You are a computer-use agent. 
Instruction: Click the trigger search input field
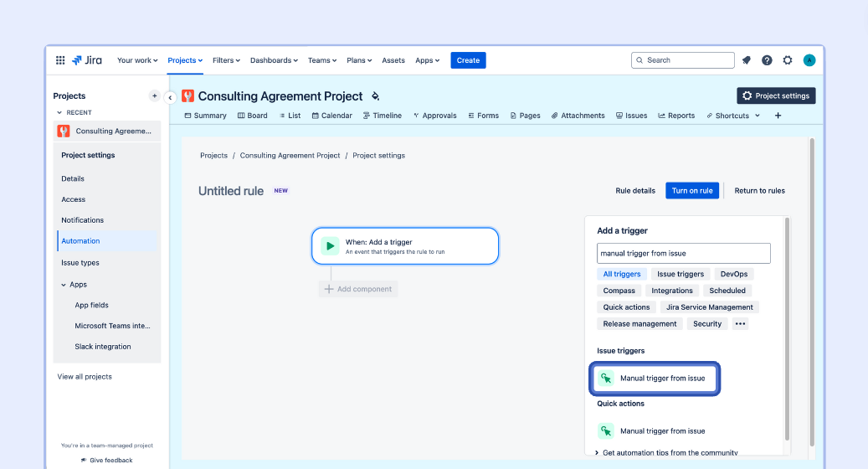[683, 253]
